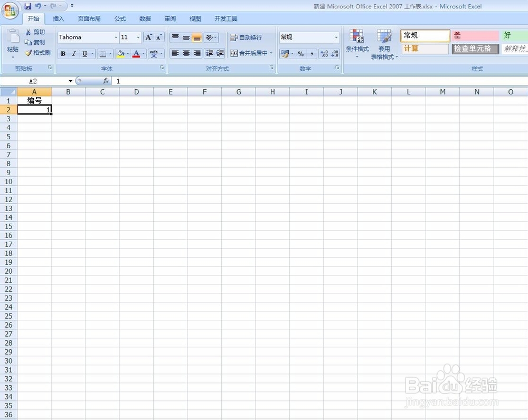Toggle italic formatting
The image size is (528, 420).
click(x=74, y=53)
